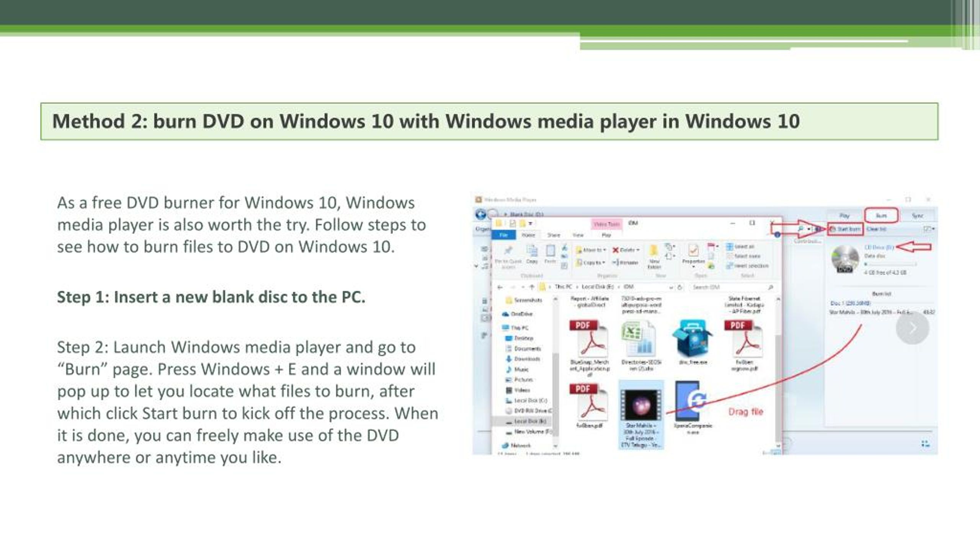
Task: Select OneDrive in the navigation pane
Action: coord(517,314)
